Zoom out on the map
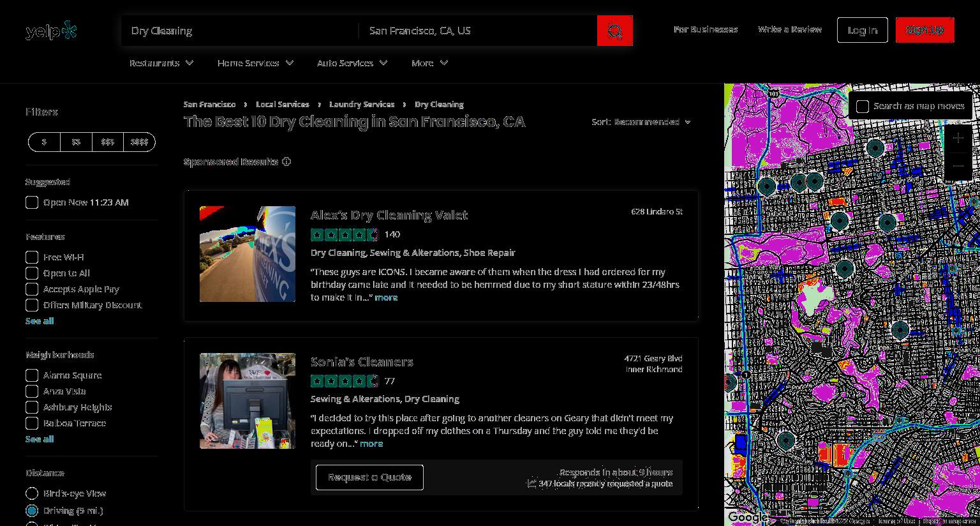The width and height of the screenshot is (980, 526). pyautogui.click(x=958, y=166)
